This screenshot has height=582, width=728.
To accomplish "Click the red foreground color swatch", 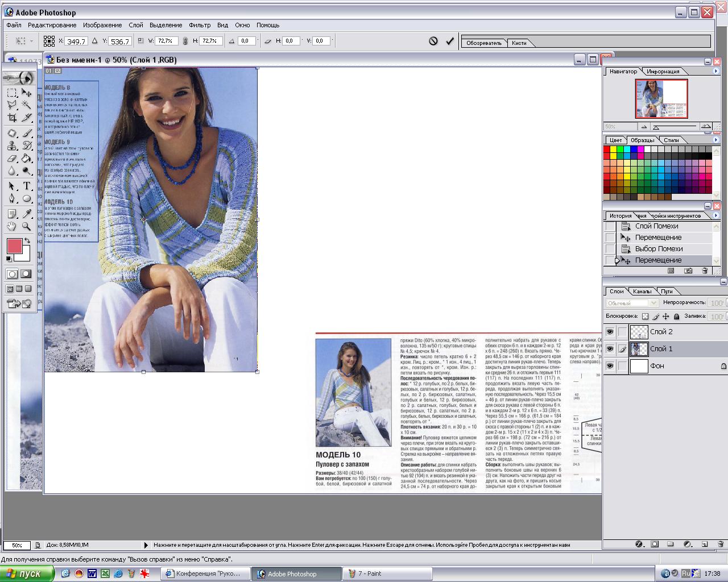I will [x=14, y=246].
